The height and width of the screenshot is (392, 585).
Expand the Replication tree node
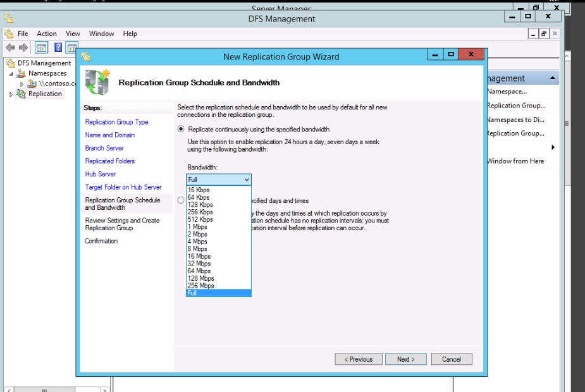coord(11,94)
